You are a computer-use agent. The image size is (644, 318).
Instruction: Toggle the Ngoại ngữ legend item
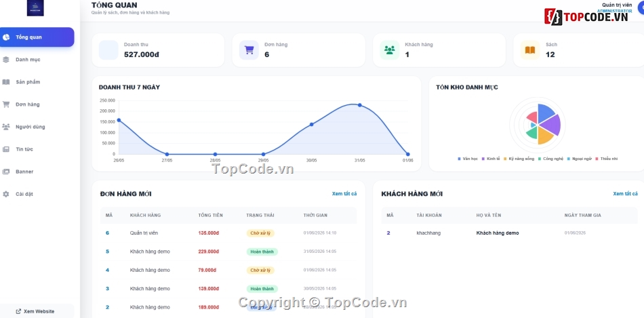[578, 159]
